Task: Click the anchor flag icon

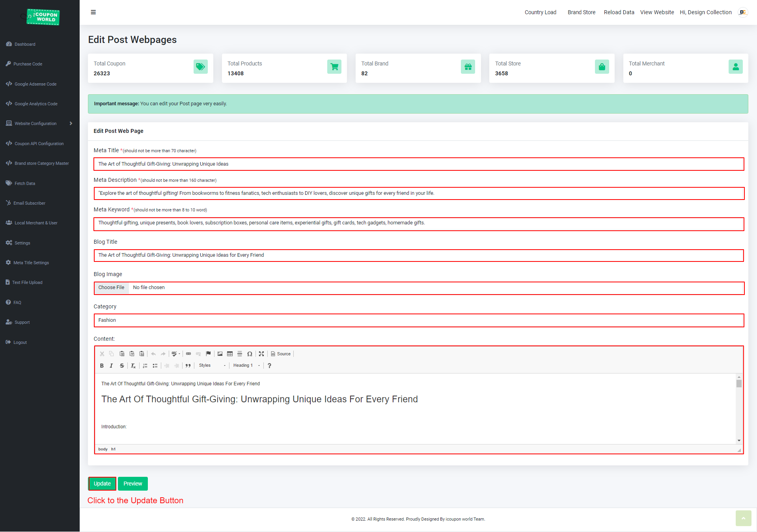Action: point(209,354)
